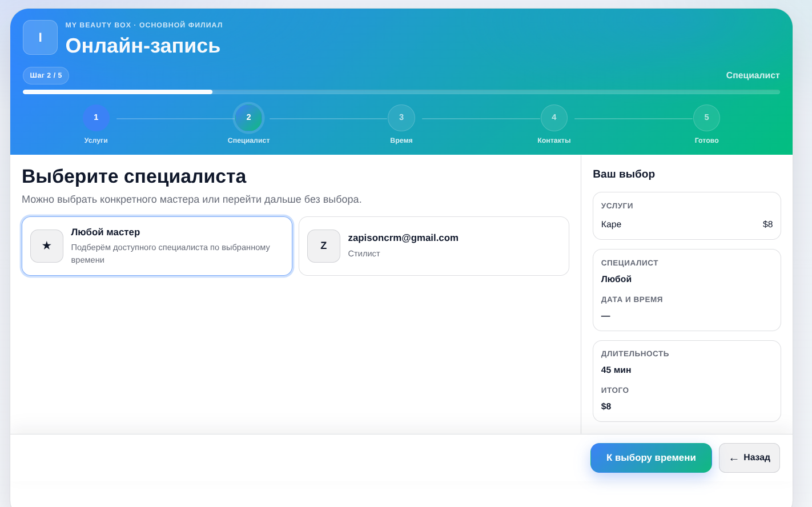The image size is (812, 507).
Task: Click the Z avatar of the stylist
Action: click(324, 246)
